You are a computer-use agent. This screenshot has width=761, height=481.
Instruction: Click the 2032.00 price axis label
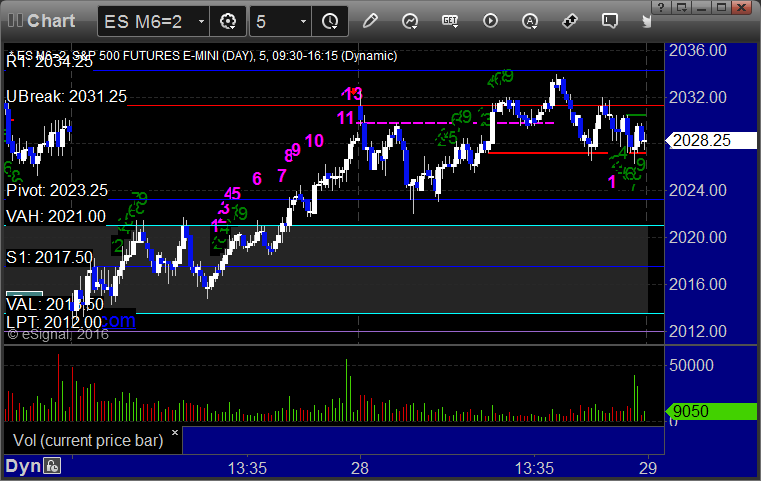pyautogui.click(x=697, y=98)
